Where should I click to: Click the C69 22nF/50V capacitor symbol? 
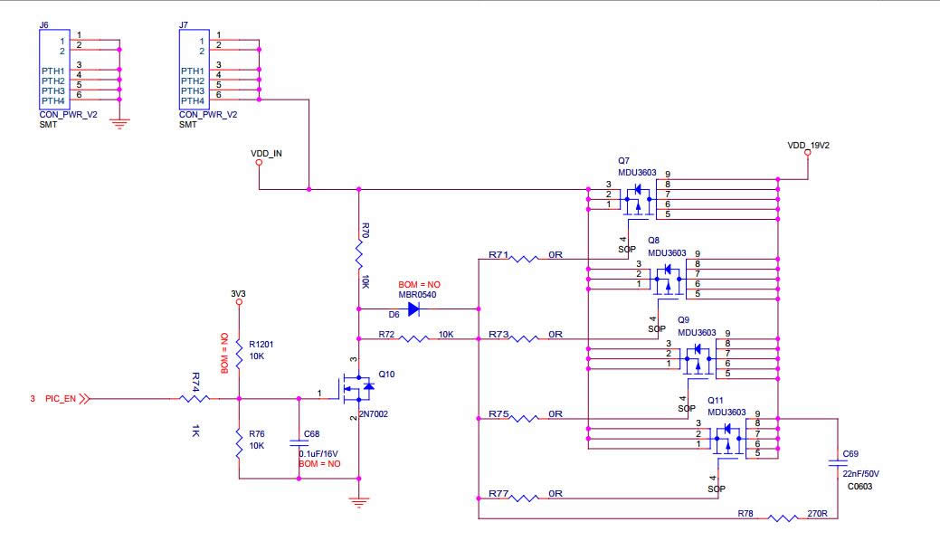836,463
